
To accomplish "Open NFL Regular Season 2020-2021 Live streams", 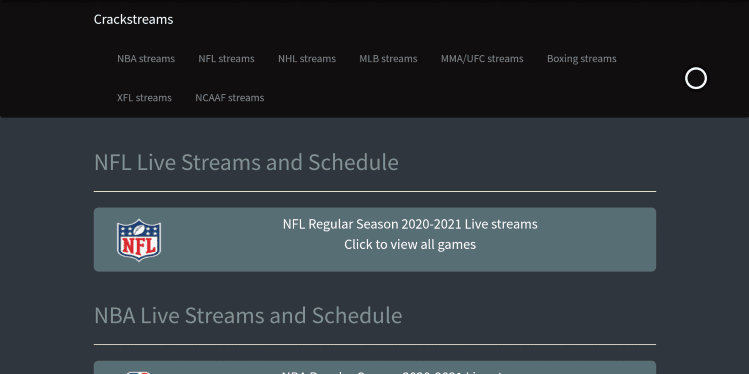I will [410, 224].
